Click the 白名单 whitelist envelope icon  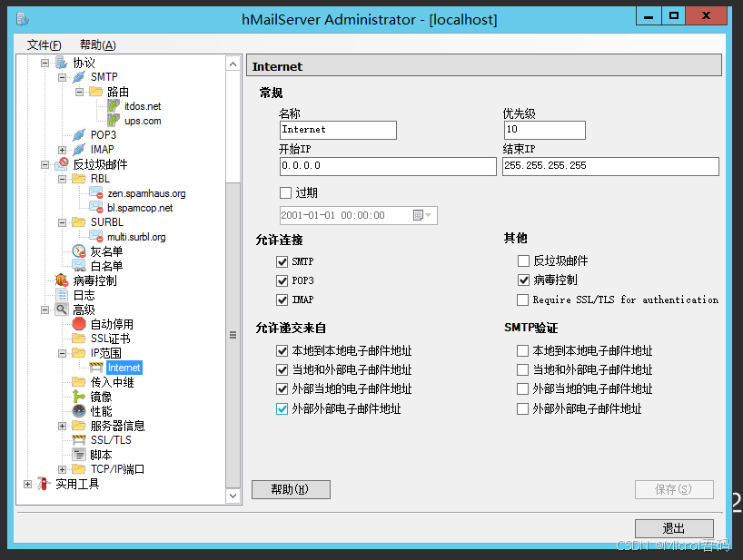(79, 266)
